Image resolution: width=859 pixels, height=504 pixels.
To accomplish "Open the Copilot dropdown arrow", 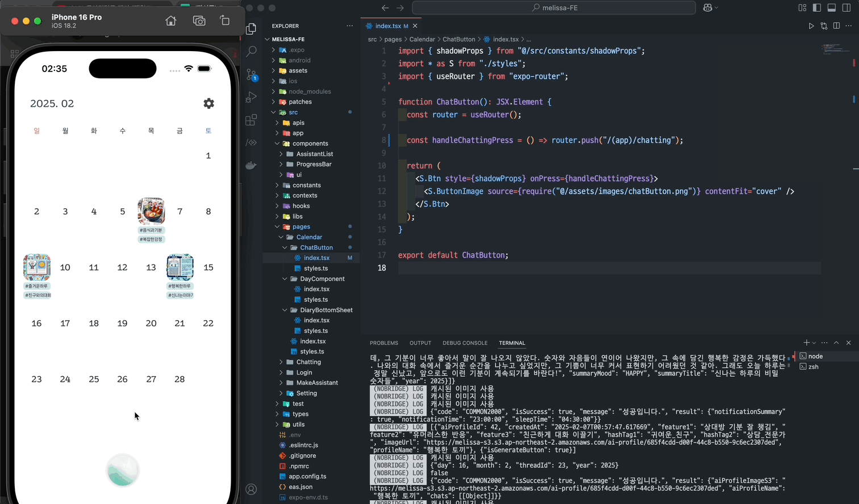I will pyautogui.click(x=716, y=8).
